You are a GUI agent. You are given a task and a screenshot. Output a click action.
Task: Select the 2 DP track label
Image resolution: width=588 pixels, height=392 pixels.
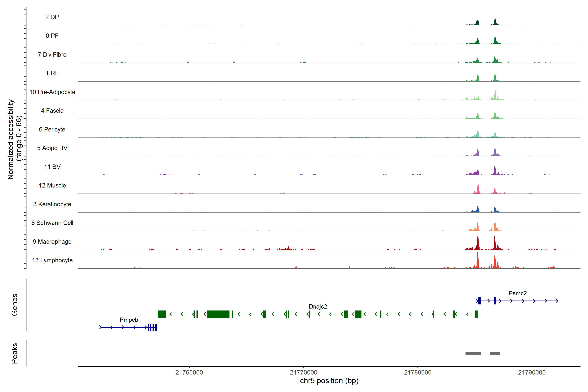(52, 17)
